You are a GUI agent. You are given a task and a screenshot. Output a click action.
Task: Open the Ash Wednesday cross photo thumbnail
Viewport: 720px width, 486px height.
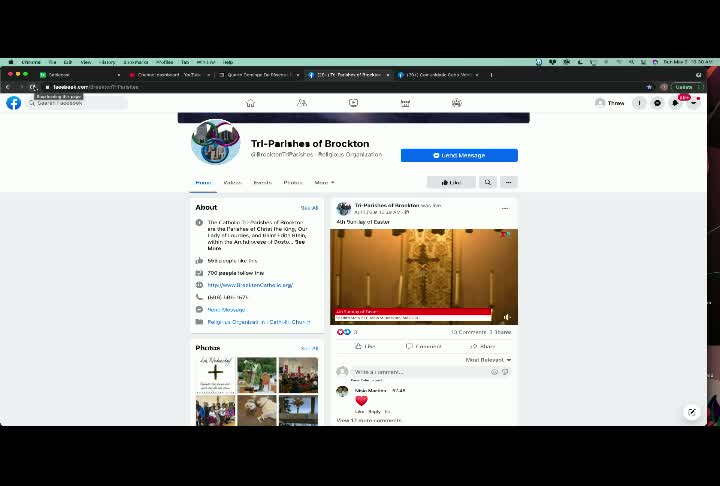pos(215,375)
